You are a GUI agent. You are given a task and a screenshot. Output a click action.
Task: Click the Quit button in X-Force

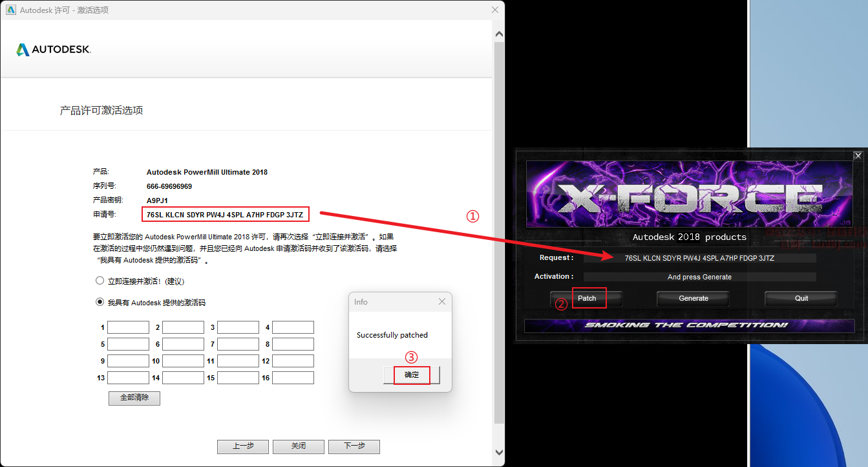tap(801, 298)
